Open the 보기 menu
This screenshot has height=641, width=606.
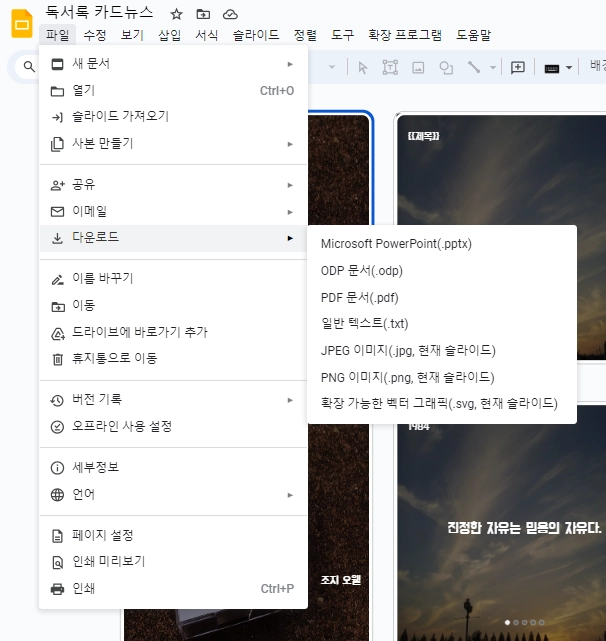click(132, 35)
